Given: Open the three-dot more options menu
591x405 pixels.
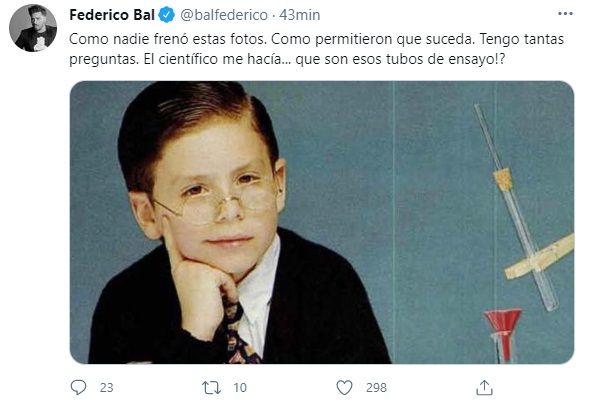Looking at the screenshot, I should click(x=565, y=14).
